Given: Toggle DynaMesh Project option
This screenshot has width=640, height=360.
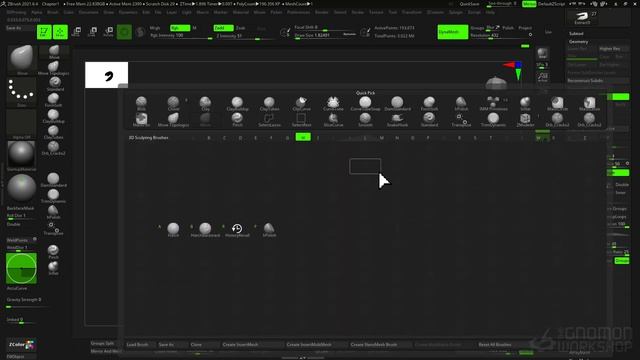Looking at the screenshot, I should (525, 28).
